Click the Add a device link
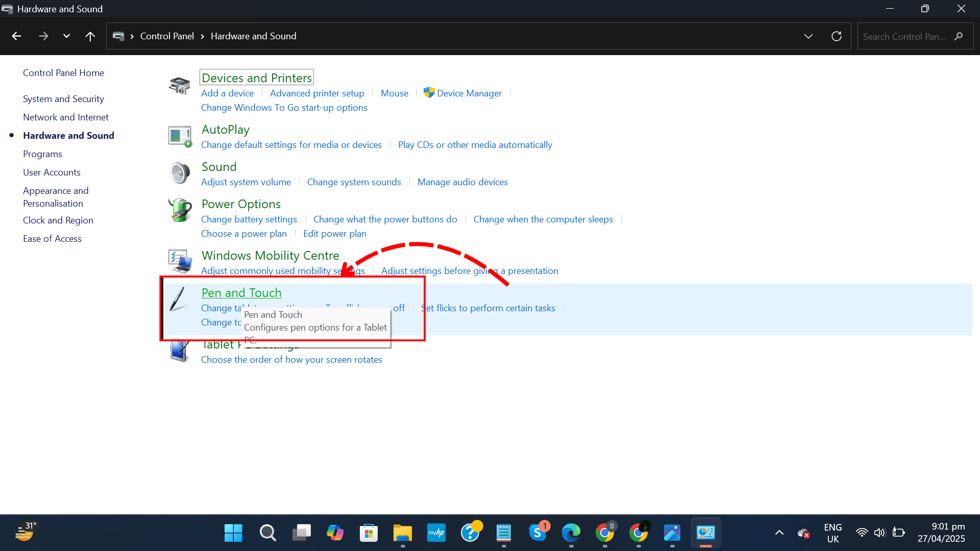This screenshot has width=980, height=551. (228, 93)
